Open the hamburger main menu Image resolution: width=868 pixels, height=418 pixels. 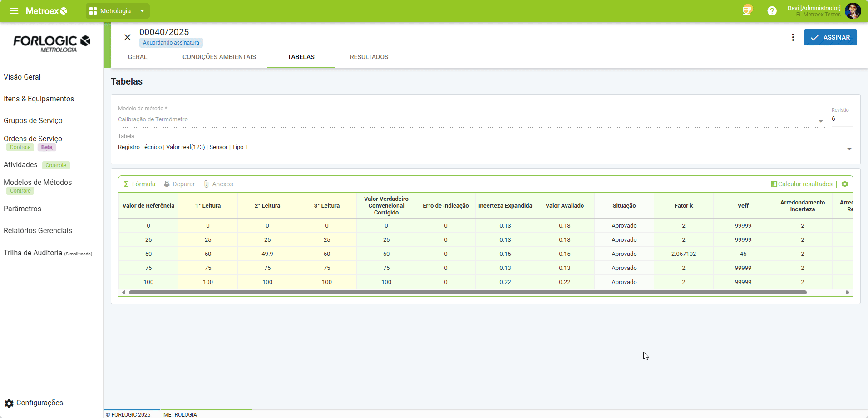tap(14, 11)
